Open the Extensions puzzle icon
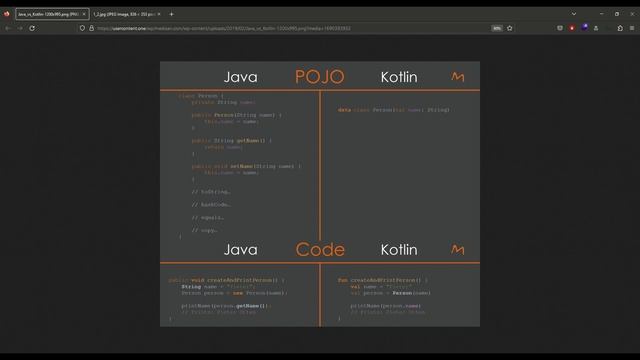The height and width of the screenshot is (360, 640). tap(620, 28)
